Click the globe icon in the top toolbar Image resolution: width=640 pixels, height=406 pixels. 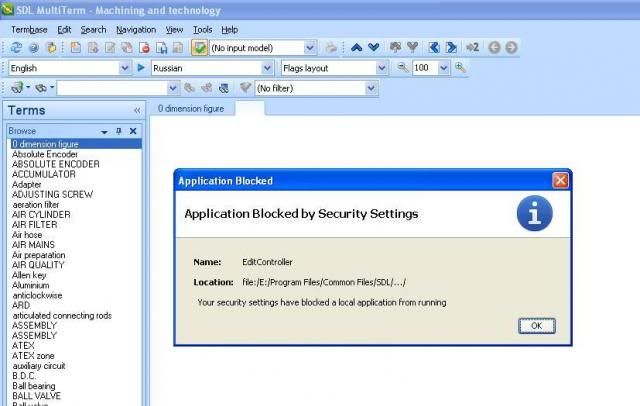pos(34,48)
